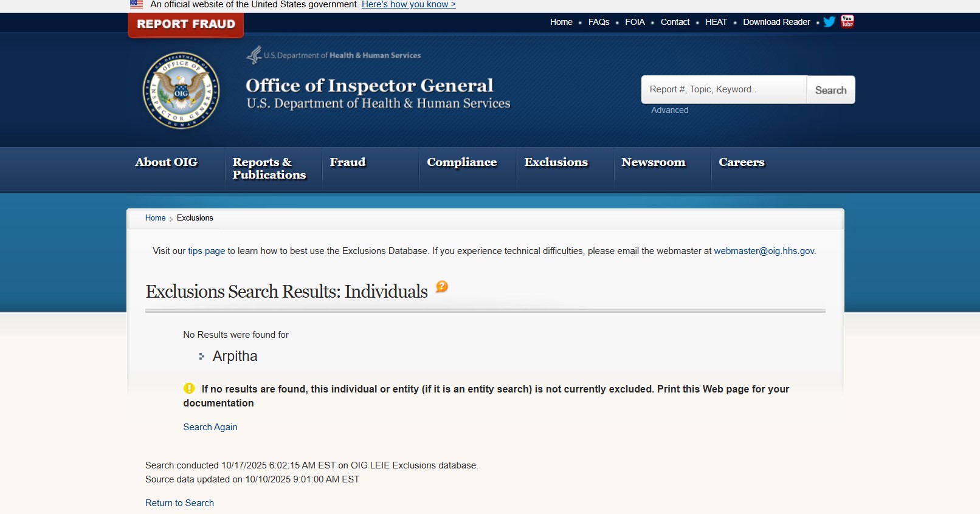Open the YouTube icon link

pos(847,21)
